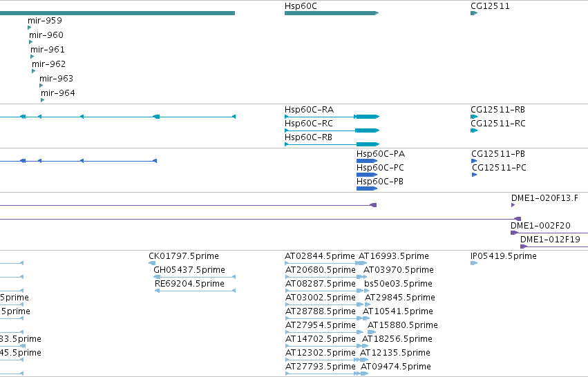Click the Hsp60C gene label
This screenshot has height=377, width=588.
pos(301,6)
